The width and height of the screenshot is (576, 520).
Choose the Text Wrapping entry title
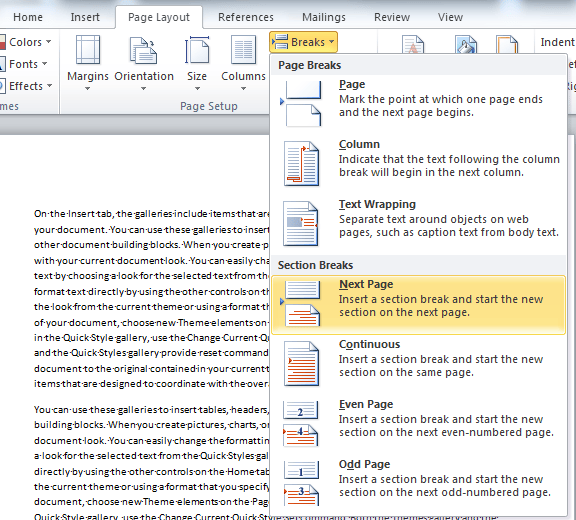(377, 204)
